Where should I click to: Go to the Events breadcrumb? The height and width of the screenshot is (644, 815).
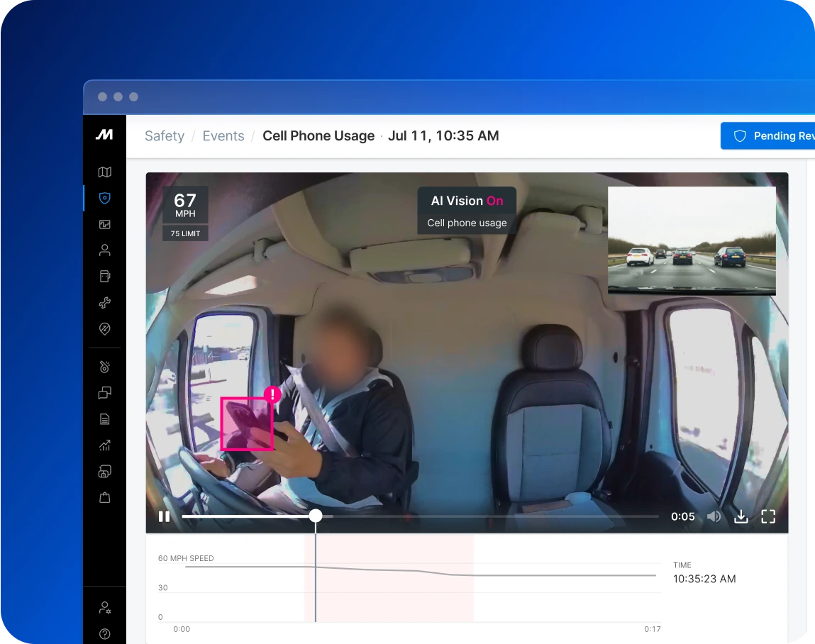223,136
